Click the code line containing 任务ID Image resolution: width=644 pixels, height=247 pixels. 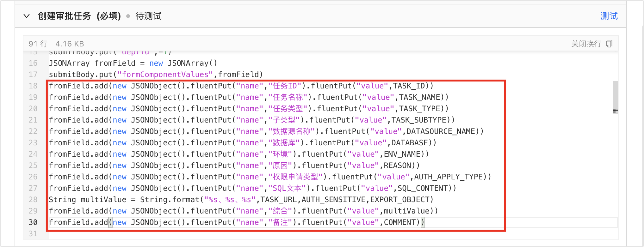(241, 86)
